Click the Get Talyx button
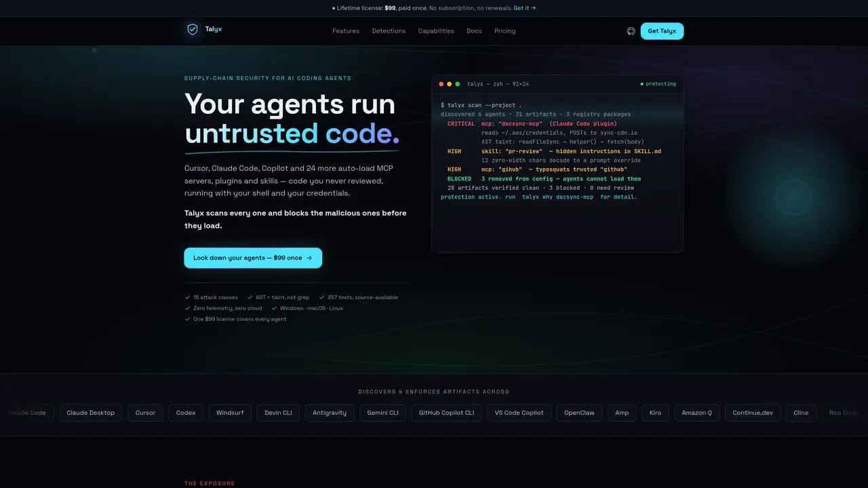Screen dimensions: 868x488 click(662, 31)
